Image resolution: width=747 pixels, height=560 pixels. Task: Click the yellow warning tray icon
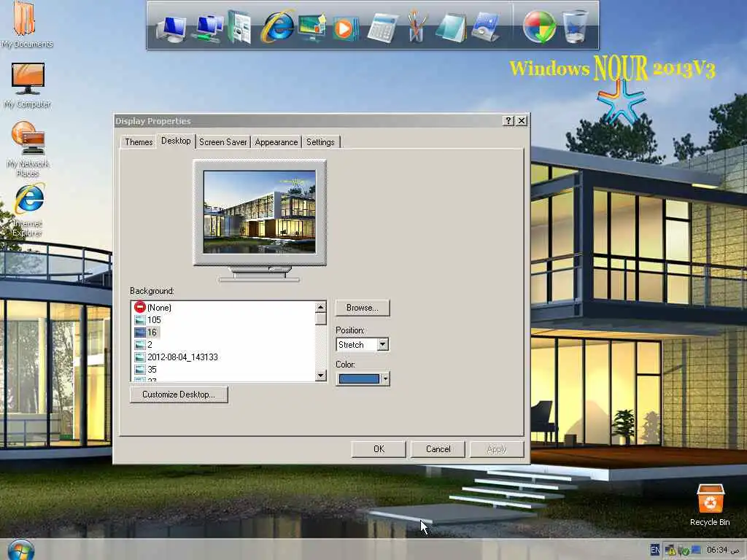(670, 551)
